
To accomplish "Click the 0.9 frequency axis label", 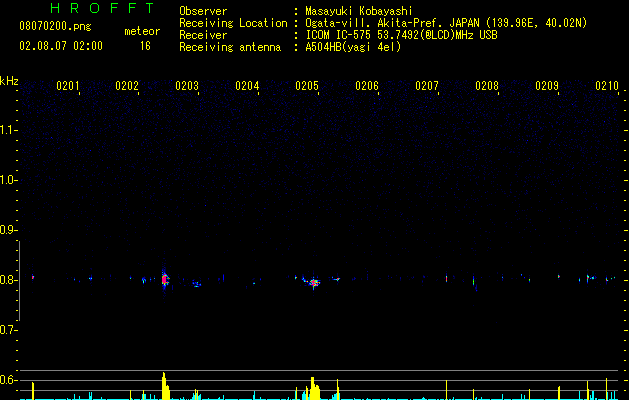I will [x=9, y=230].
